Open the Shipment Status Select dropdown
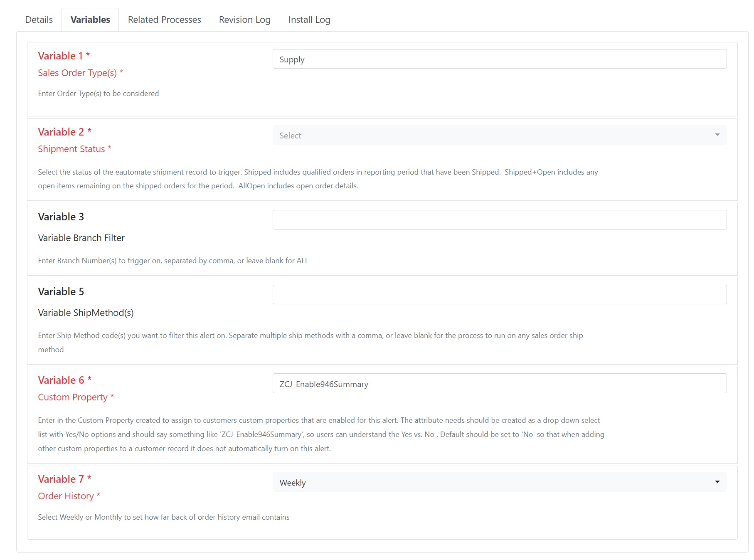754x560 pixels. click(500, 135)
